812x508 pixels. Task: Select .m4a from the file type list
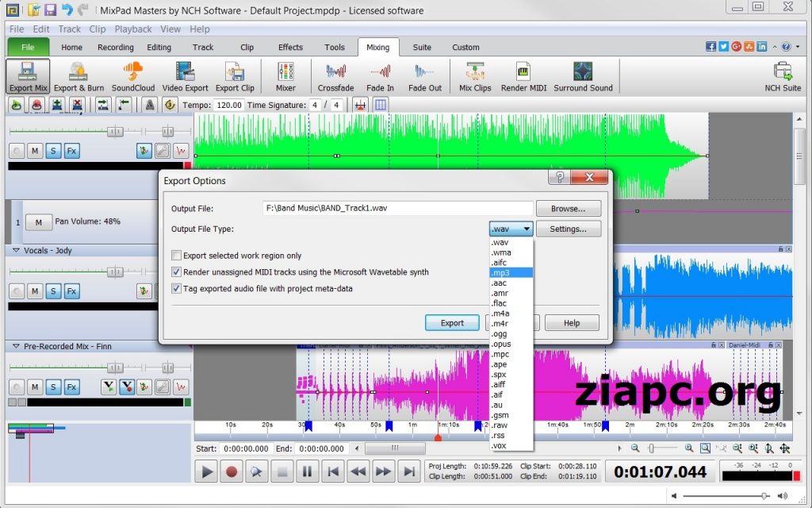(x=511, y=314)
